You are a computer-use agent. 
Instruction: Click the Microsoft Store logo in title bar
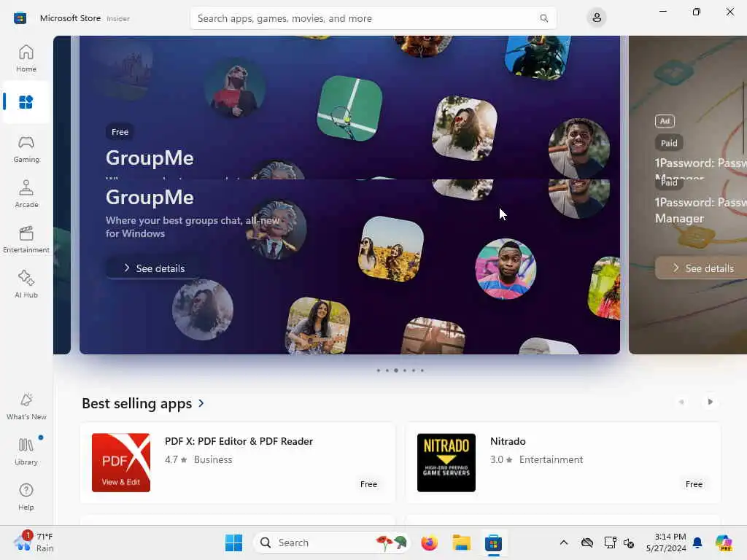pyautogui.click(x=20, y=18)
